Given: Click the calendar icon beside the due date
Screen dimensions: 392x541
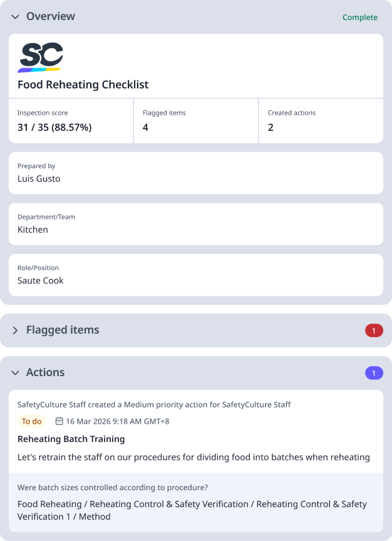Looking at the screenshot, I should [x=59, y=421].
